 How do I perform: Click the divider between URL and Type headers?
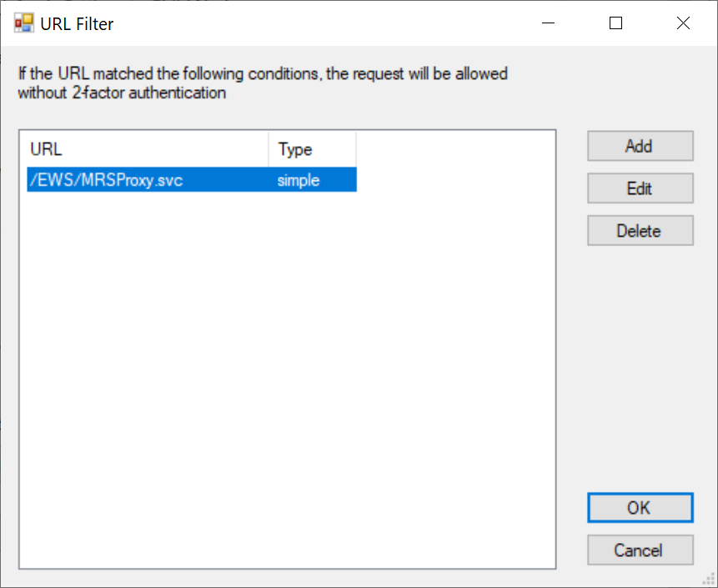click(x=269, y=150)
